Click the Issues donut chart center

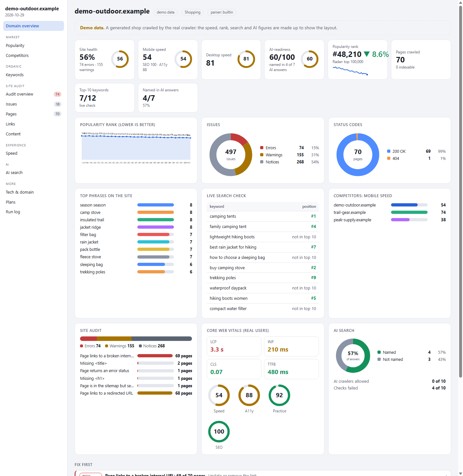(x=231, y=155)
